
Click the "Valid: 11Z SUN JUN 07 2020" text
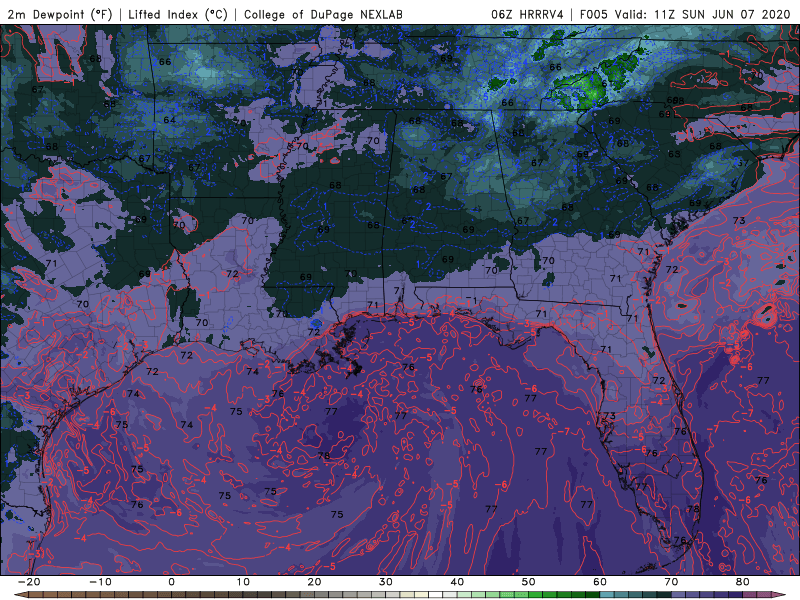pyautogui.click(x=703, y=14)
